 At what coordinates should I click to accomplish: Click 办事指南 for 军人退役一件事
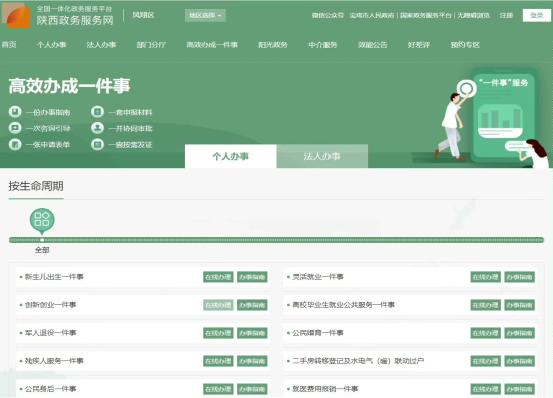click(252, 333)
